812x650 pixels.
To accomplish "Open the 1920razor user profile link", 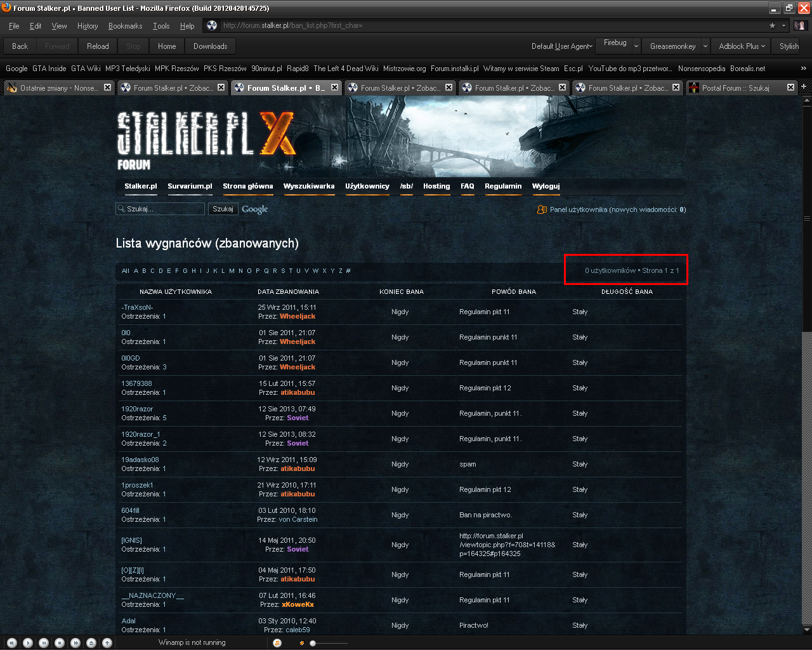I will [137, 409].
